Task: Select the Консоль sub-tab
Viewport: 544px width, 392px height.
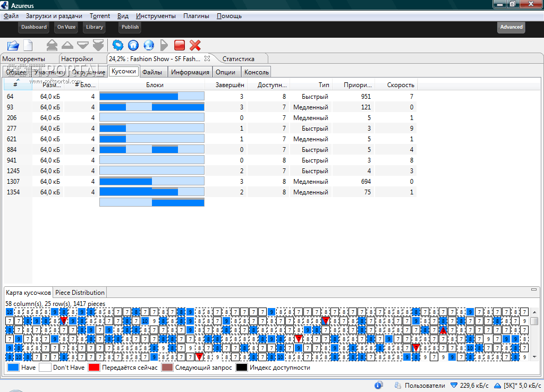Action: [x=257, y=72]
